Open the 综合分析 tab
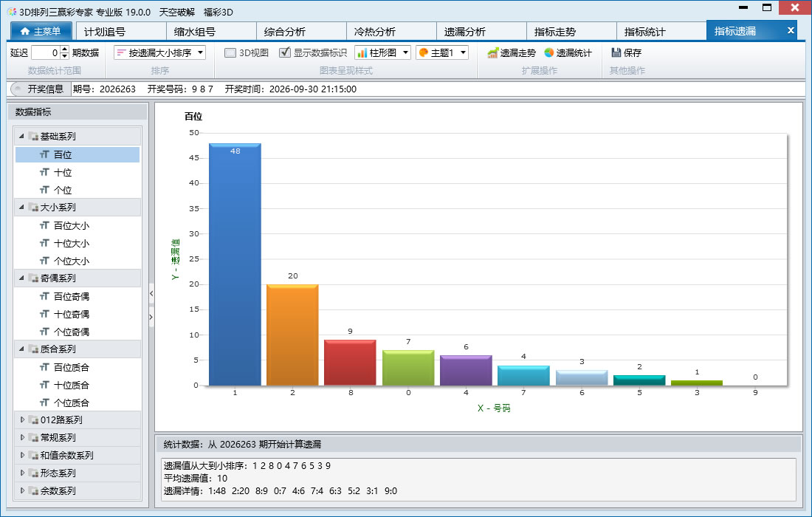The image size is (812, 517). click(301, 31)
